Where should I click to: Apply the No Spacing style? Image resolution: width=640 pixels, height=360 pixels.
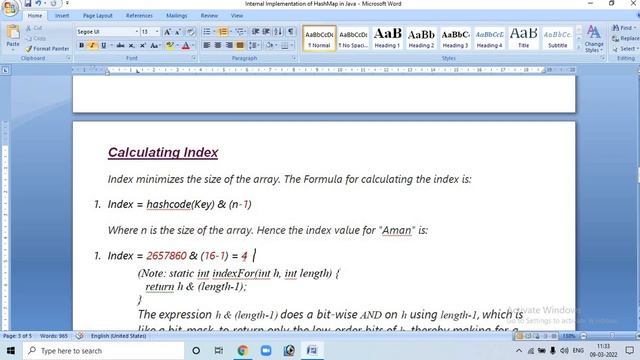click(x=353, y=38)
